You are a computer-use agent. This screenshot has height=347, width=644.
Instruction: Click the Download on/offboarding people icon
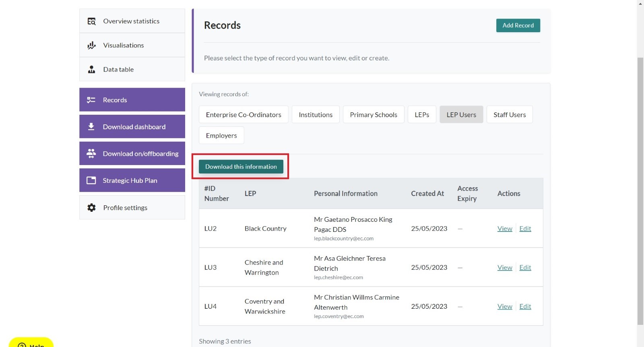click(x=91, y=153)
